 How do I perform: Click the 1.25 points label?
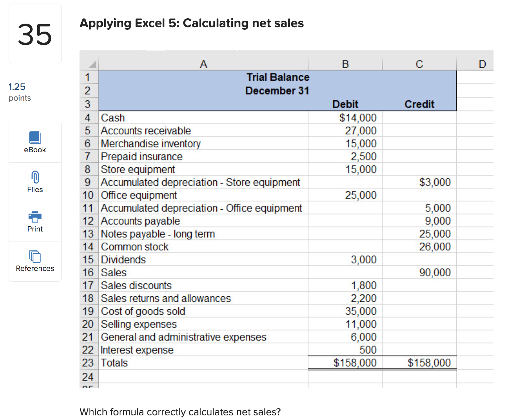[x=16, y=87]
